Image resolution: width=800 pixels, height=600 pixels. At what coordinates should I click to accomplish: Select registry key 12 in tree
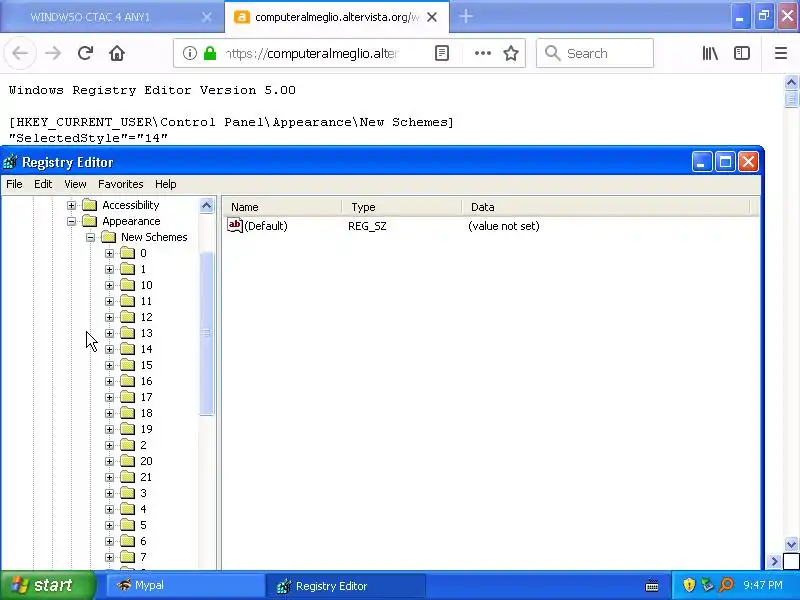click(x=146, y=317)
